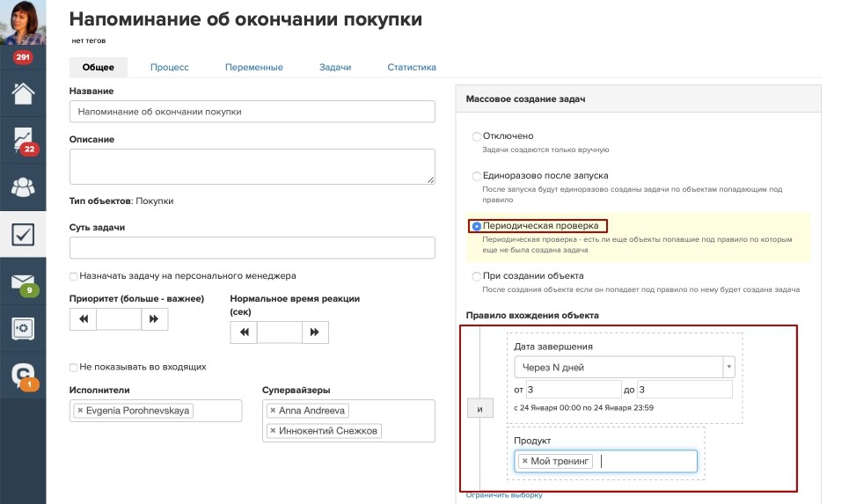Remove supervisor Anna Andreeva

coord(273,411)
